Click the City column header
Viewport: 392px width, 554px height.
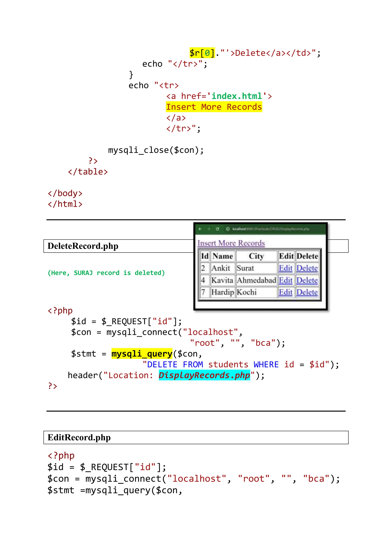(256, 256)
